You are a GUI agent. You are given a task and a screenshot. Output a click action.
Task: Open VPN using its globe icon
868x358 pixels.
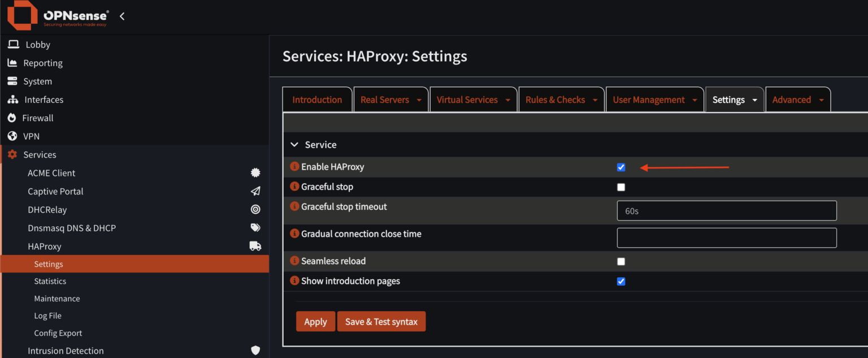(12, 136)
